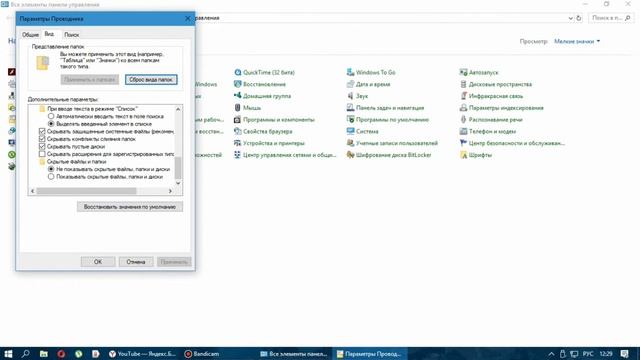
Task: Open File Explorer from the taskbar
Action: [44, 354]
